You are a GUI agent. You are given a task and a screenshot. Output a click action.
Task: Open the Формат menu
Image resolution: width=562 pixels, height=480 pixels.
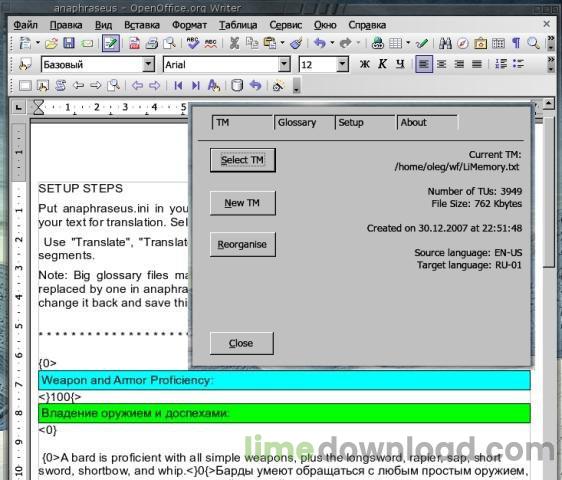tap(189, 25)
